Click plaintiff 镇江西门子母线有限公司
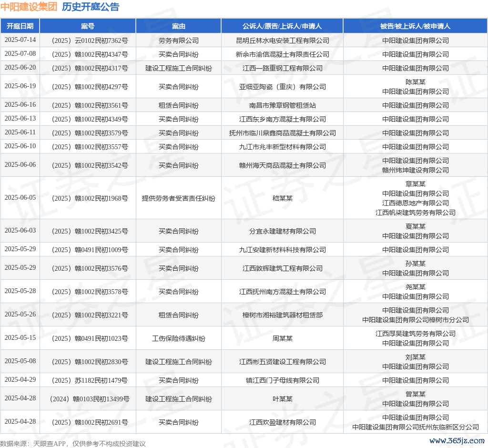The height and width of the screenshot is (448, 488). 283,380
